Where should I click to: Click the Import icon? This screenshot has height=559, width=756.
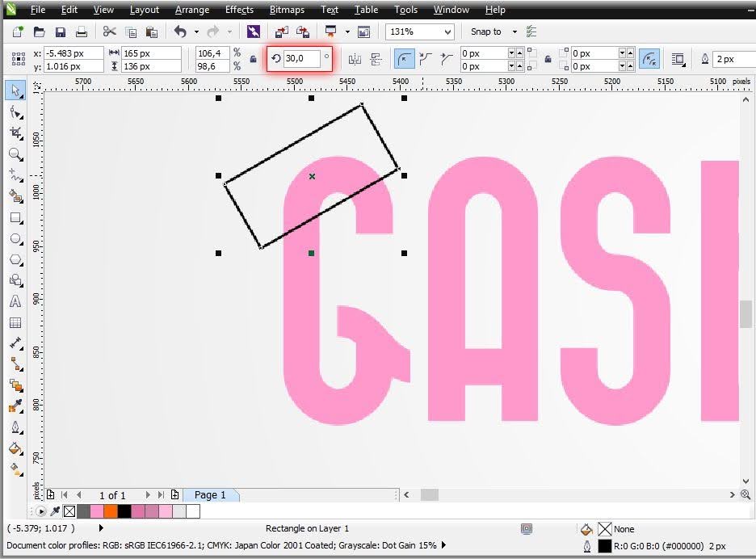pos(282,32)
